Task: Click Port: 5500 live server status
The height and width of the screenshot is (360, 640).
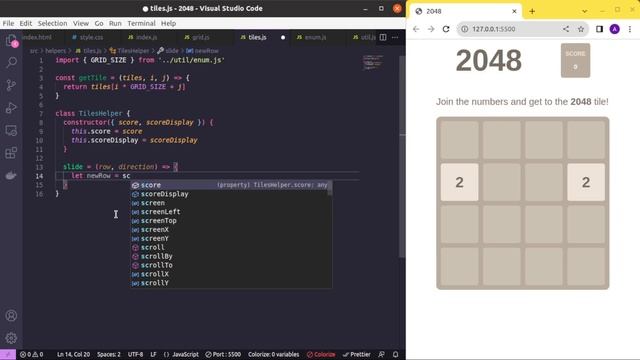Action: (223, 354)
